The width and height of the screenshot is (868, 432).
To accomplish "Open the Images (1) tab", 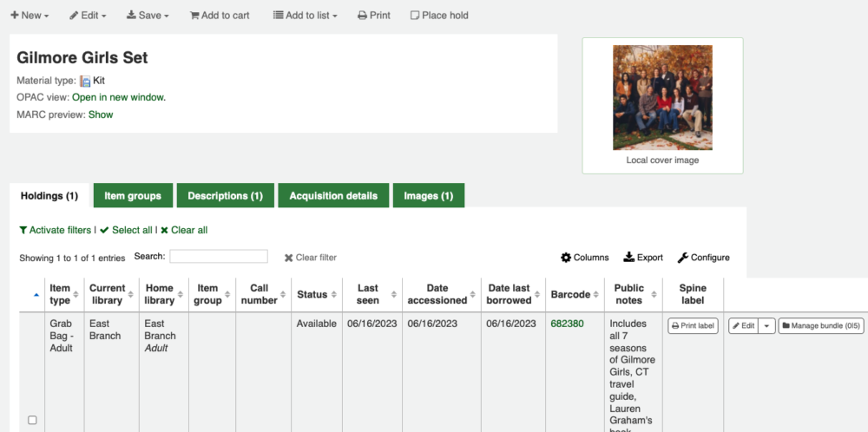I will pos(429,196).
